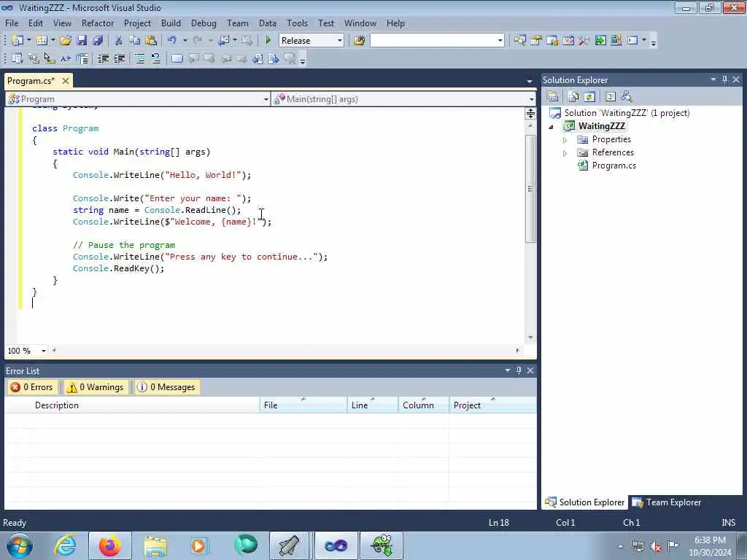Click Solution Explorer Refresh icon
747x560 pixels.
[589, 97]
